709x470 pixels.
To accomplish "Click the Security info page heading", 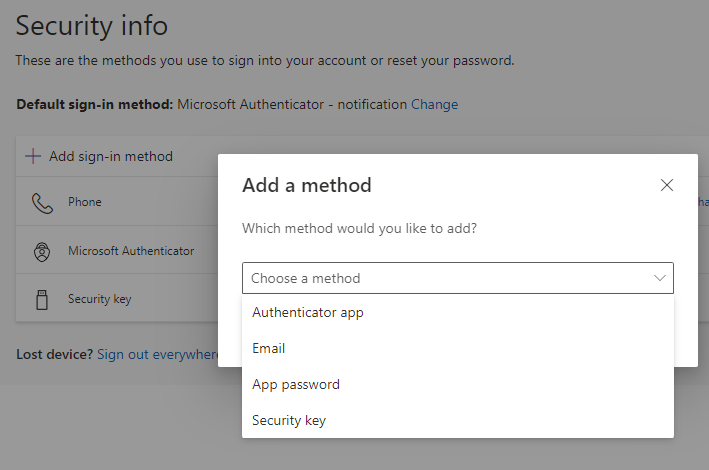I will click(92, 26).
